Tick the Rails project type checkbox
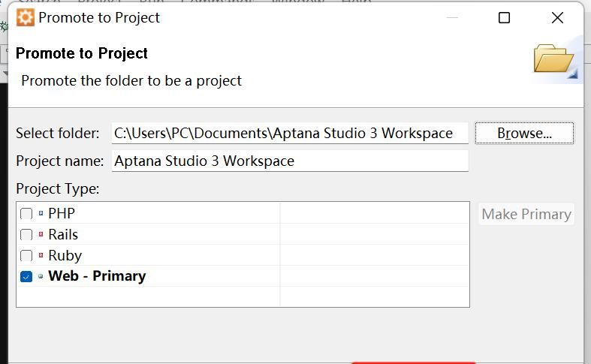 (26, 235)
